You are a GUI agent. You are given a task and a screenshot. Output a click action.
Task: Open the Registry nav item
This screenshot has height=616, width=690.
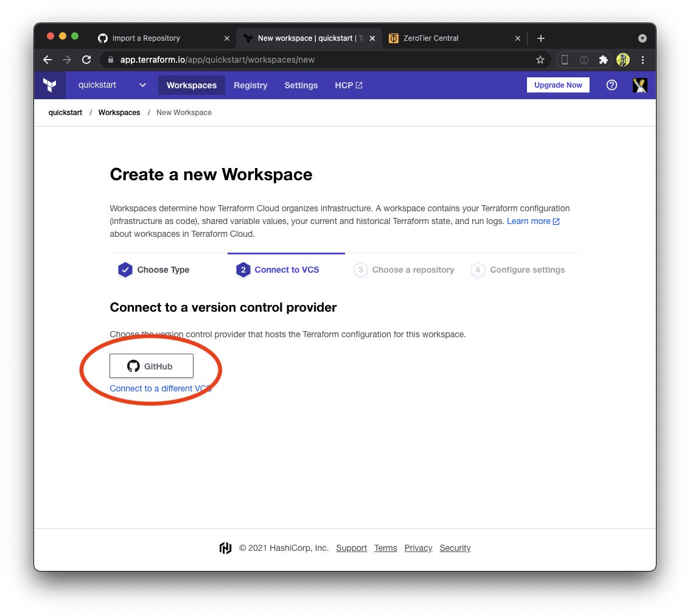pos(251,85)
